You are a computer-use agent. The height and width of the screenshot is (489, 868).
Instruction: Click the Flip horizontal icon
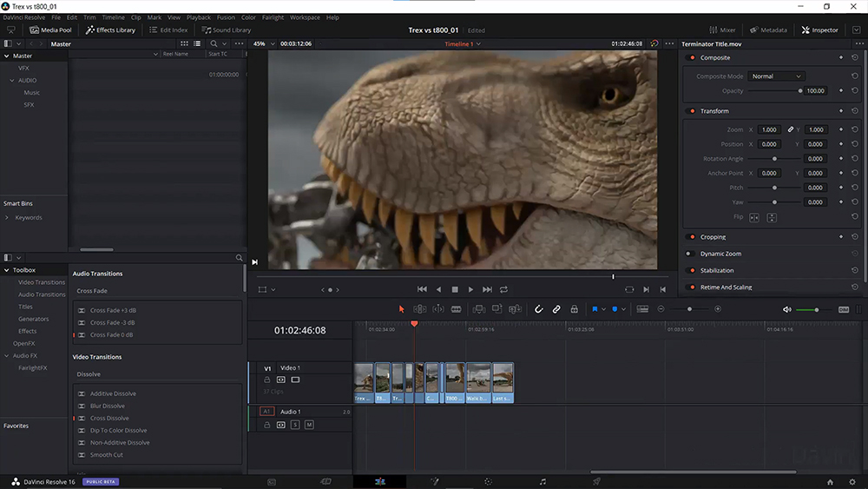tap(754, 218)
